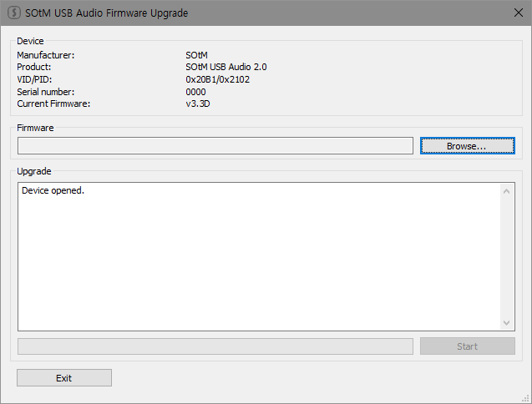
Task: Click the log scrollbar up arrow
Action: (x=506, y=191)
